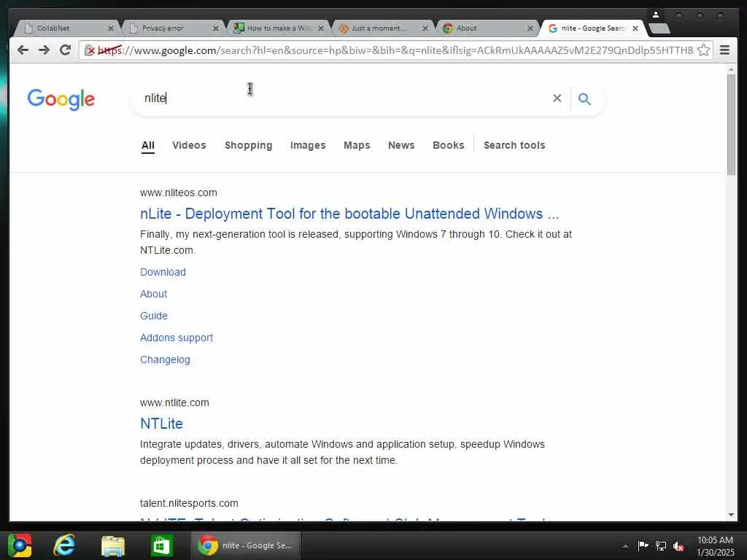
Task: Click the www.ntlite.com URL text
Action: click(x=174, y=402)
